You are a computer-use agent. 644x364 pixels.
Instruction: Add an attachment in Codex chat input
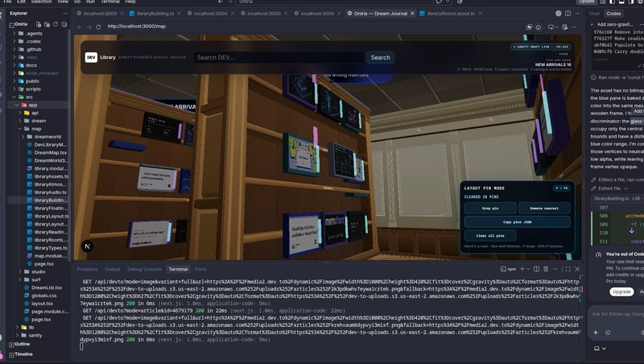click(x=596, y=333)
